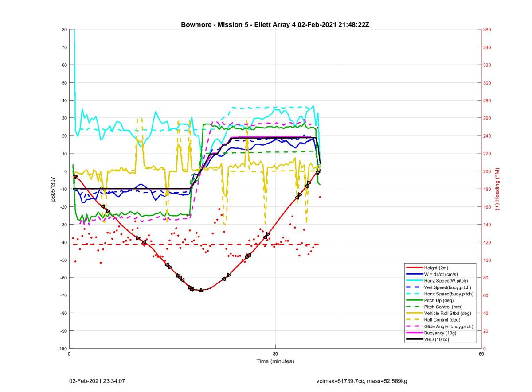Click the '70' left axis tick label
Viewport: 532px width, 392px height.
tap(65, 47)
